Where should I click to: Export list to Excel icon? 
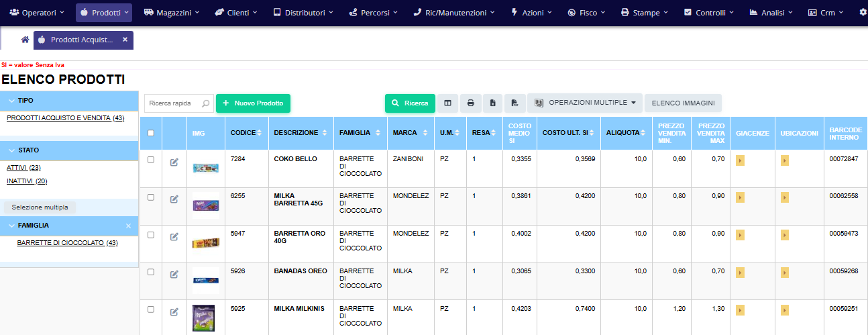(492, 103)
